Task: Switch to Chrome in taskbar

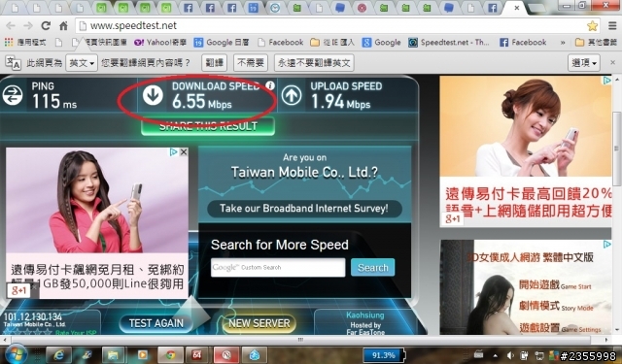Action: pos(170,355)
